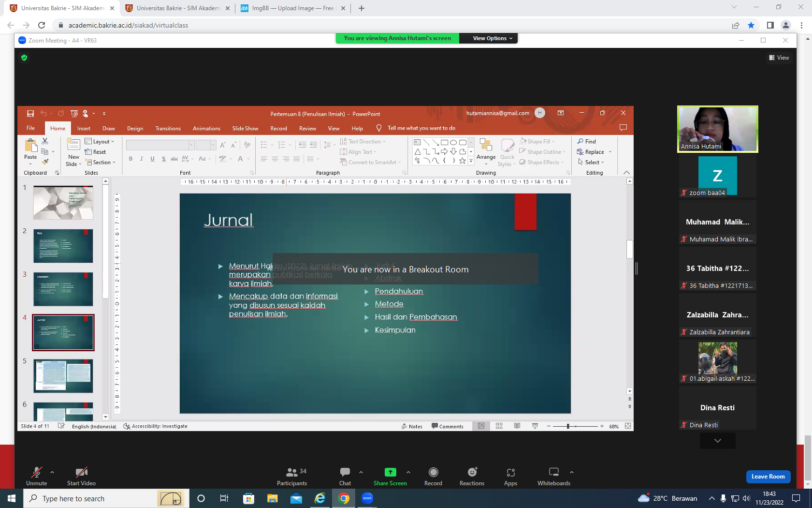Screen dimensions: 812x508
Task: Toggle the Notes pane in status bar
Action: coord(412,426)
